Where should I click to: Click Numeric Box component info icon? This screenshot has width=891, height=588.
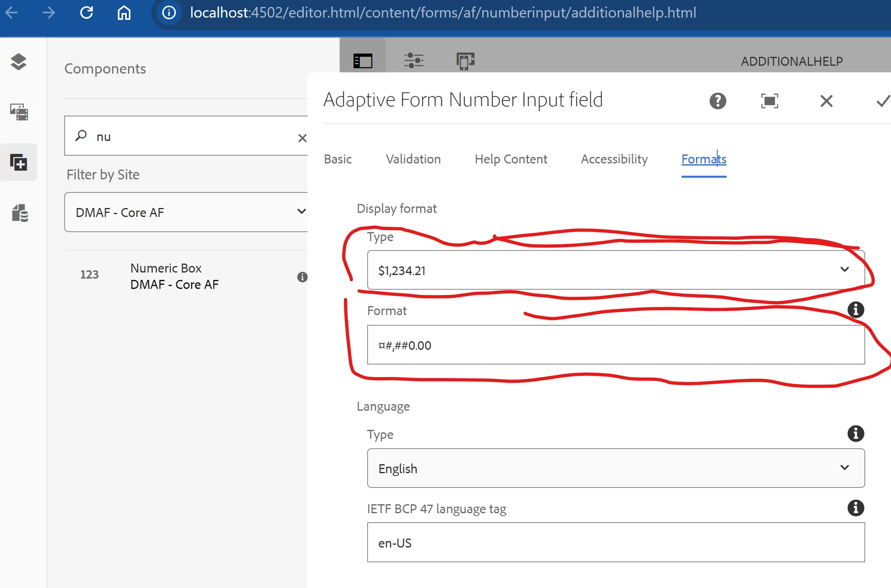point(302,277)
